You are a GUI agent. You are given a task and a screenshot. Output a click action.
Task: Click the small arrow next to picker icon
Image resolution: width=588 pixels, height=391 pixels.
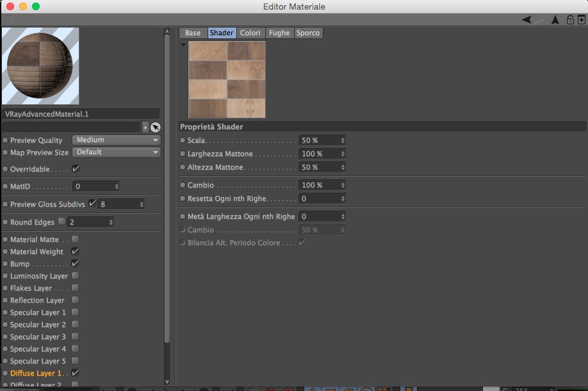pyautogui.click(x=145, y=127)
